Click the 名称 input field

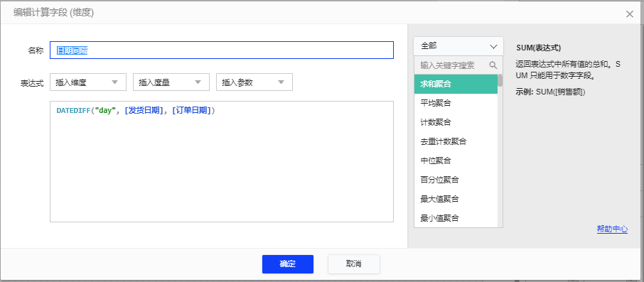222,50
